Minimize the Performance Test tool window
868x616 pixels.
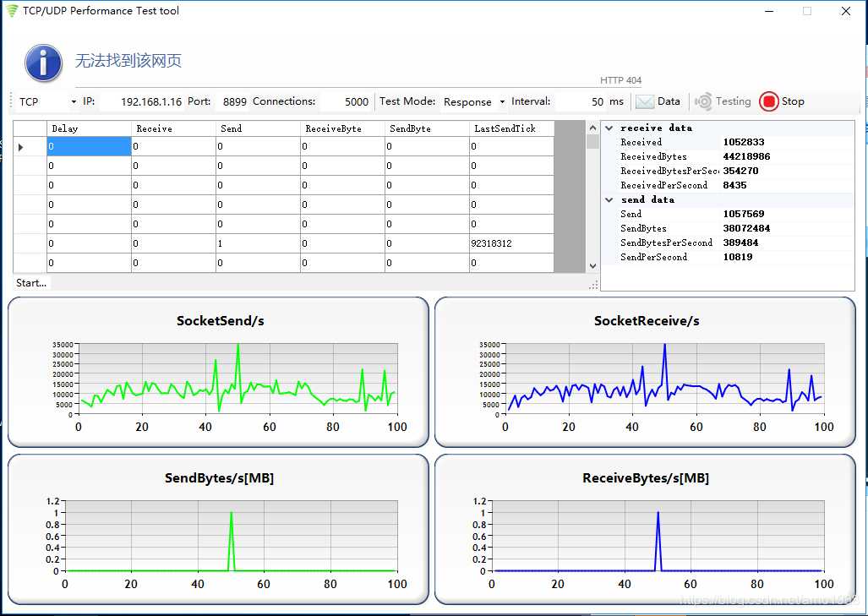pos(769,11)
